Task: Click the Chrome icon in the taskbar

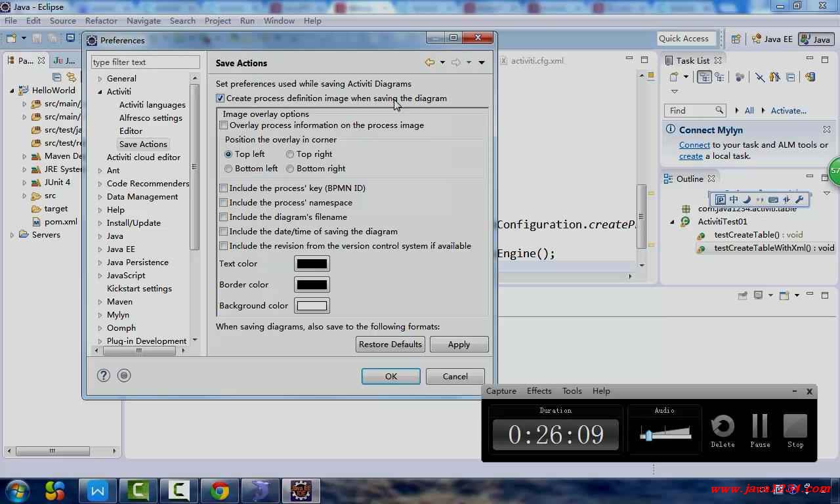Action: (220, 490)
